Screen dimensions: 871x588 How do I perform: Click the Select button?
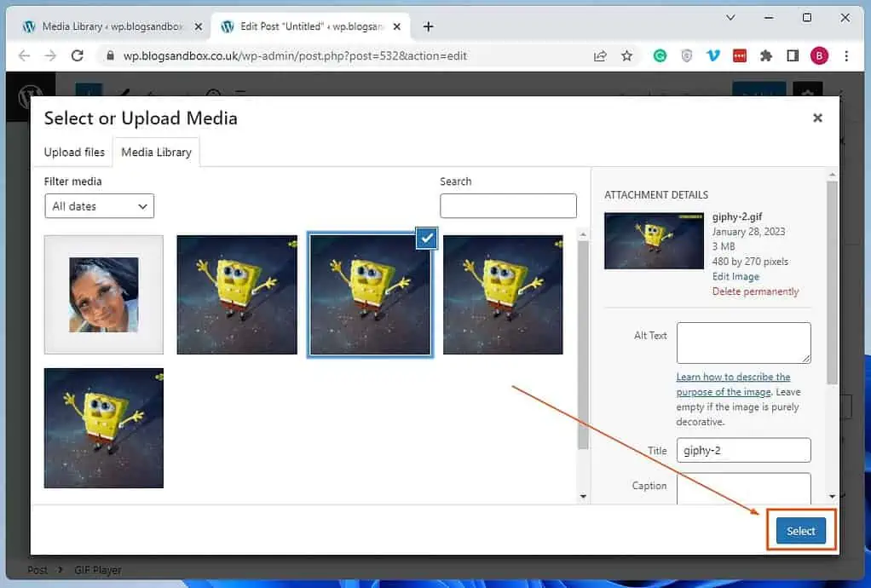[x=799, y=530]
